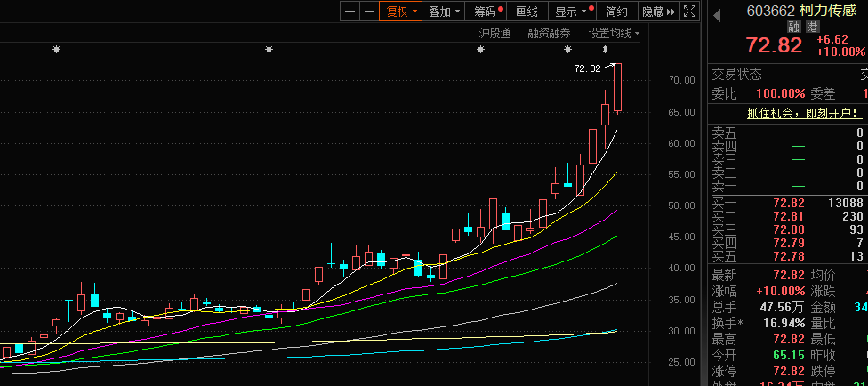Hide the side panel using 隐藏 button
Viewport: 868px width, 386px height.
pos(658,12)
